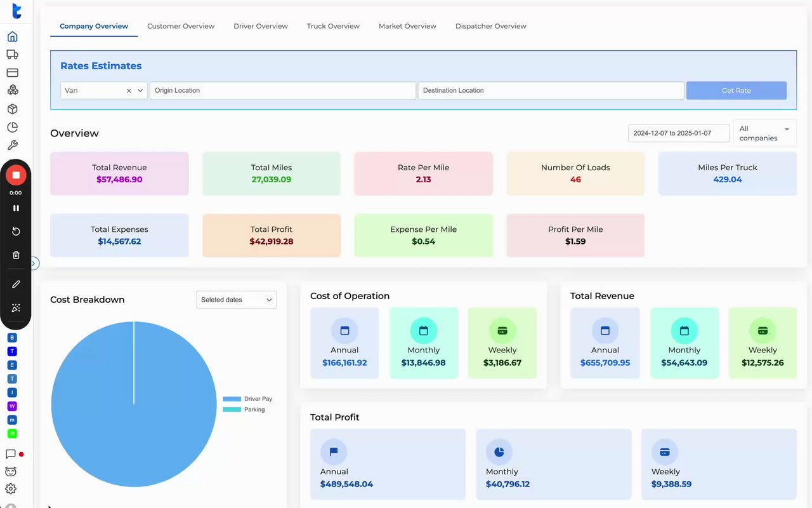Screen dimensions: 812x508
Task: Click the Get Rate button
Action: click(737, 90)
